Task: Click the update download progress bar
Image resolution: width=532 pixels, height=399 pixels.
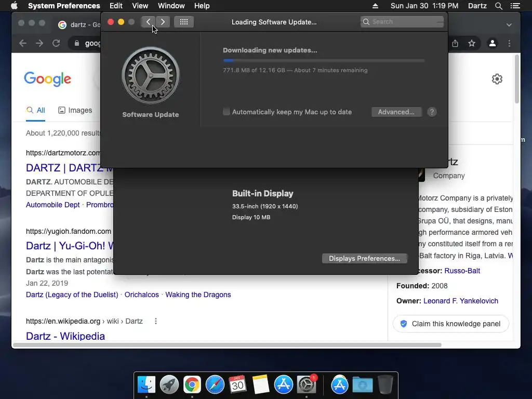Action: pos(324,60)
